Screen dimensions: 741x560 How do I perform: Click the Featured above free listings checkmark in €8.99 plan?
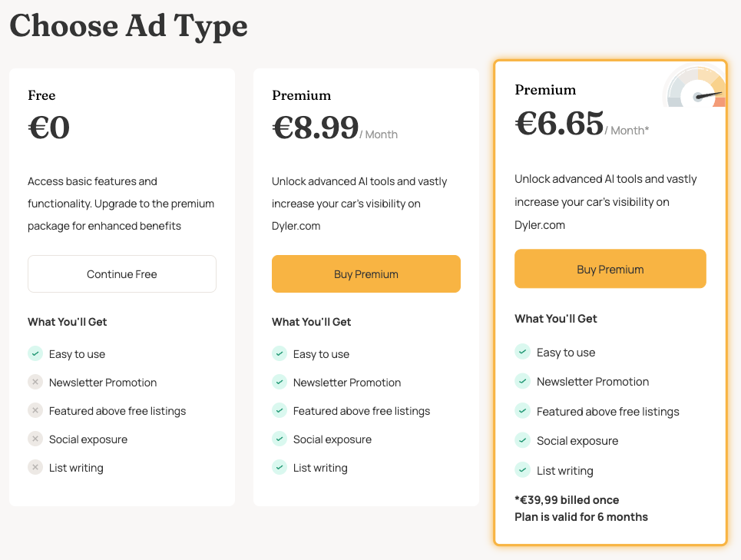(280, 411)
